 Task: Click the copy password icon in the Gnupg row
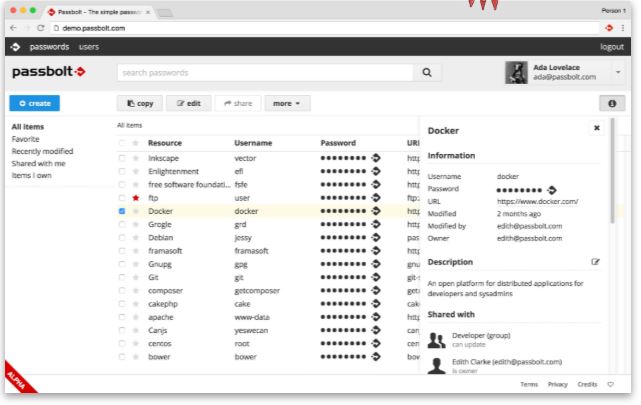pos(376,264)
